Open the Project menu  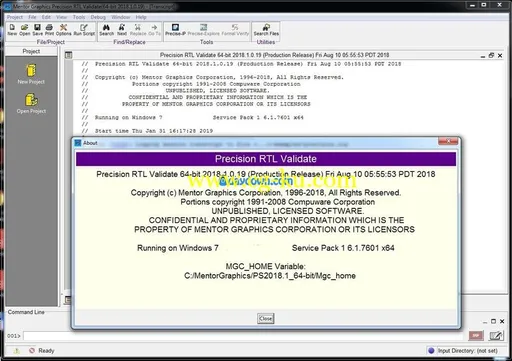click(15, 17)
